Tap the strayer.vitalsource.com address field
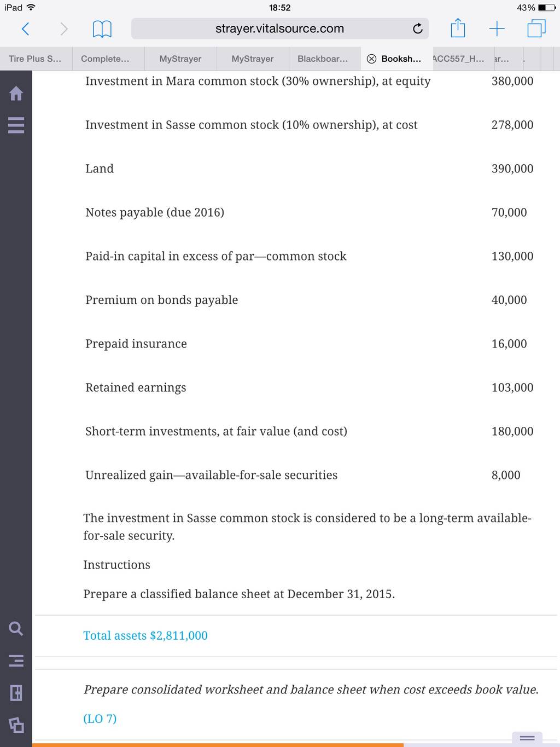Viewport: 560px width, 747px height. click(x=279, y=28)
